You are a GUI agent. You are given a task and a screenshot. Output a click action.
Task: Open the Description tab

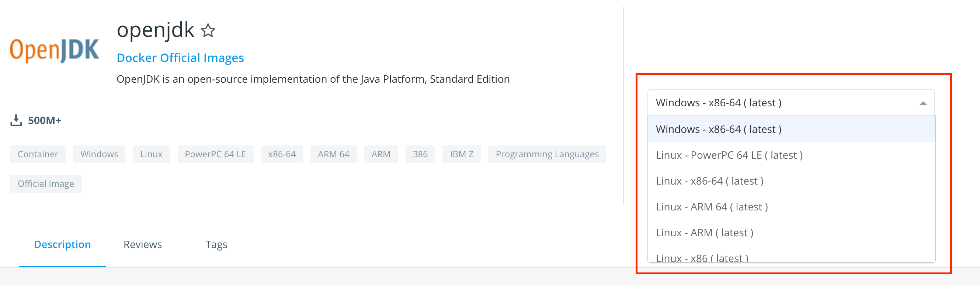click(x=62, y=244)
